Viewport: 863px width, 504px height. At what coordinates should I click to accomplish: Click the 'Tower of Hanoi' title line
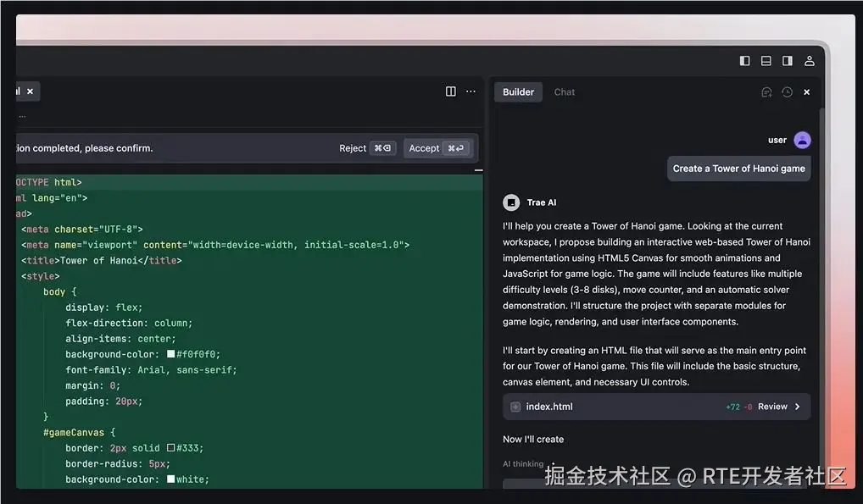pyautogui.click(x=101, y=260)
